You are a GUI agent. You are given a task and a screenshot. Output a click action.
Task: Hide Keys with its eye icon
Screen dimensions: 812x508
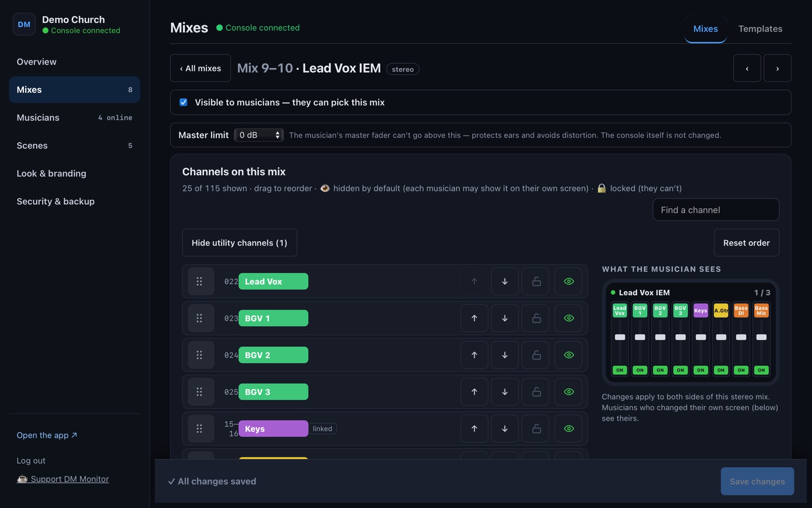coord(568,429)
